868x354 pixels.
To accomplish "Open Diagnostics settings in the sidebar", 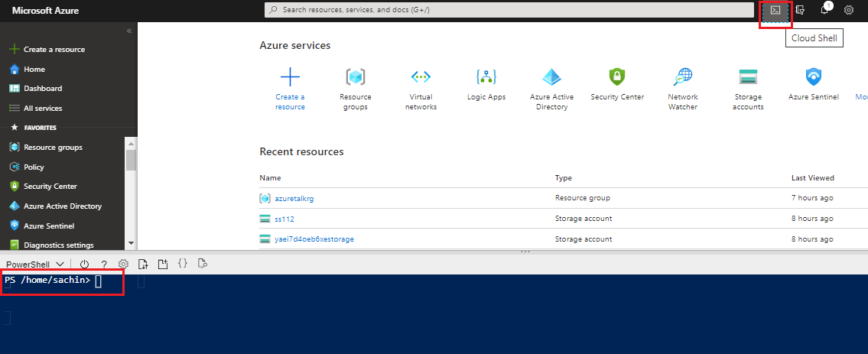I will (59, 245).
